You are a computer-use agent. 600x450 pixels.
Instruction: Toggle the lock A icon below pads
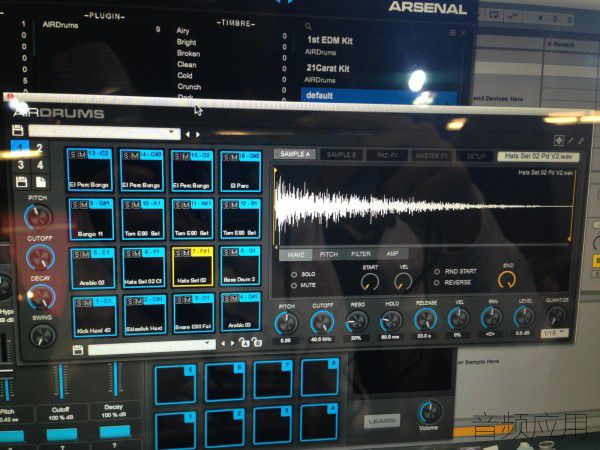(x=244, y=342)
